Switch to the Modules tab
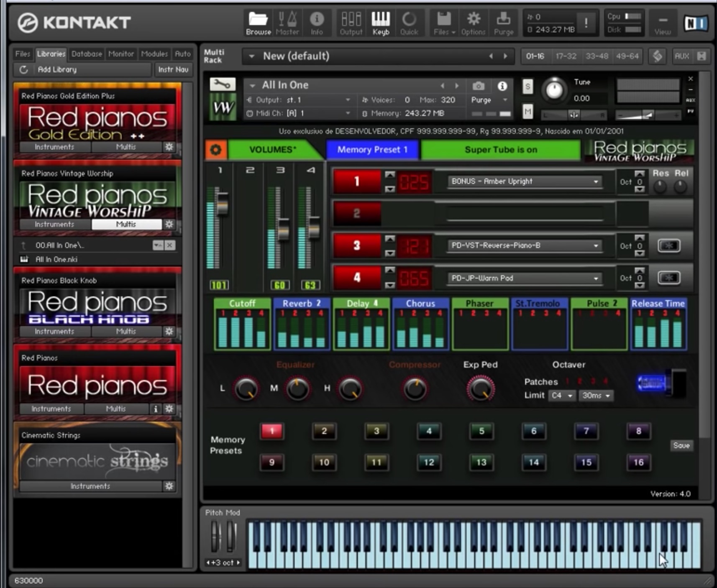 pos(154,54)
